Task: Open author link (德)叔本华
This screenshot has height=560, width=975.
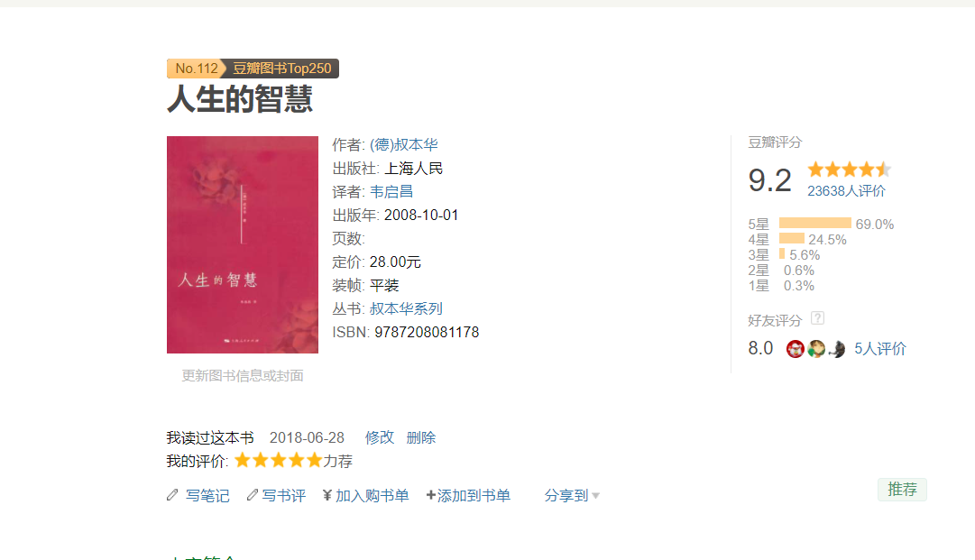Action: pos(403,145)
